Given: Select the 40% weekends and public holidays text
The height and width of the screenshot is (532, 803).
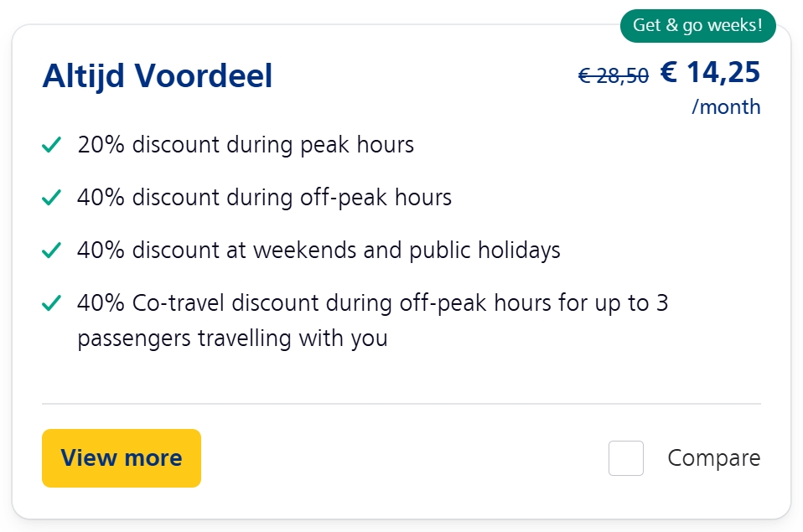Looking at the screenshot, I should (x=319, y=250).
